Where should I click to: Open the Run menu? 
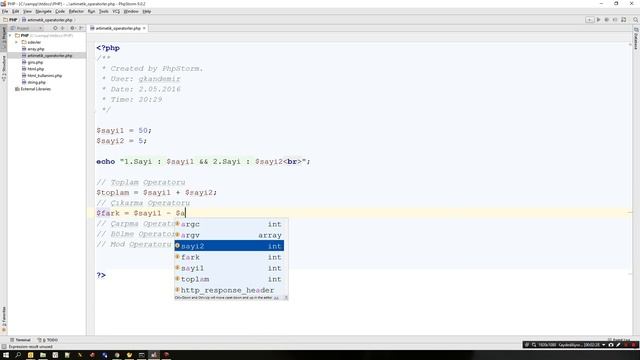(x=91, y=11)
